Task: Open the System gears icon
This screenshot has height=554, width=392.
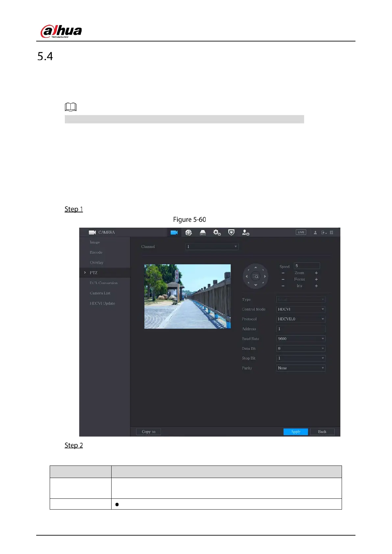Action: click(x=217, y=233)
